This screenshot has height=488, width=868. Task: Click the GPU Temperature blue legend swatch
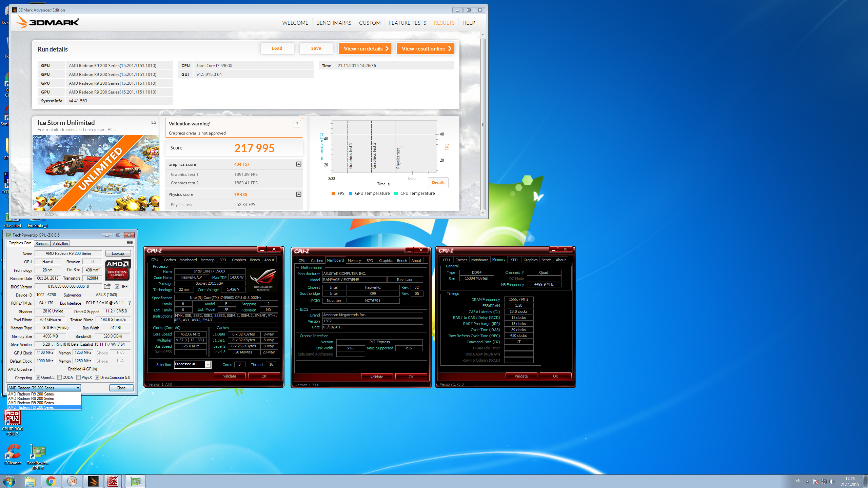351,194
